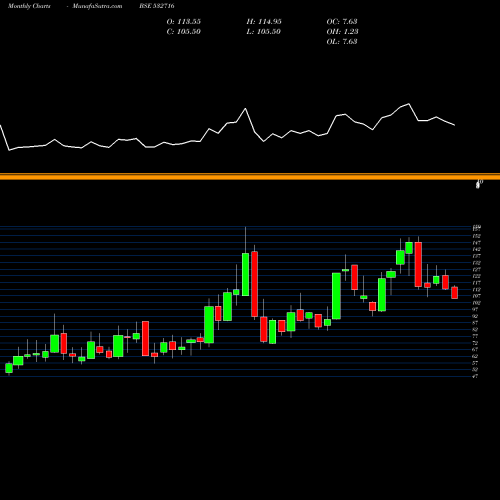Click the close value 'C: 105.50'
Viewport: 500px width, 500px height.
(184, 32)
